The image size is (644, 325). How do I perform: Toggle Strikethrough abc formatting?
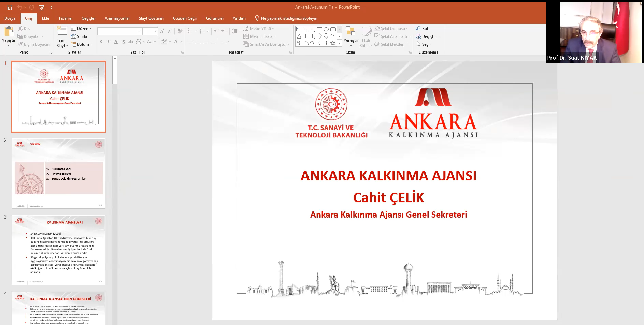[131, 42]
